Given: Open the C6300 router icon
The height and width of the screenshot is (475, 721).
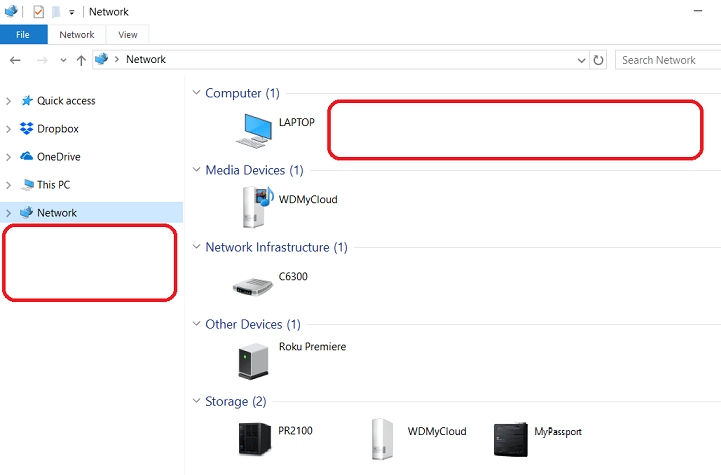Looking at the screenshot, I should tap(253, 286).
